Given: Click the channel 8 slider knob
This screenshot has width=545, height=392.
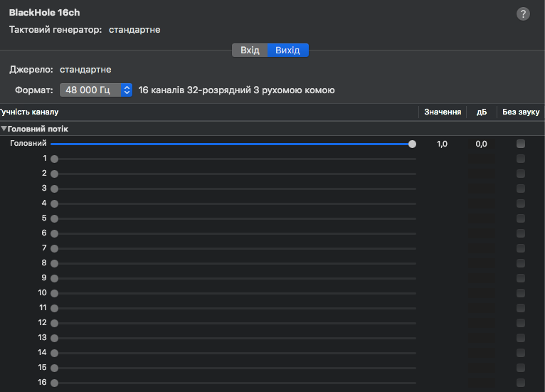Looking at the screenshot, I should [54, 263].
